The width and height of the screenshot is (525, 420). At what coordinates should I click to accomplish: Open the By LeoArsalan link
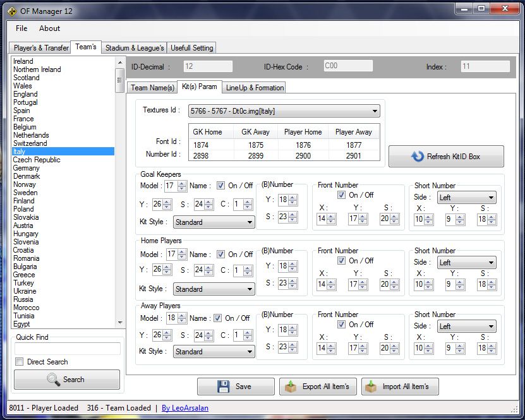[x=184, y=408]
